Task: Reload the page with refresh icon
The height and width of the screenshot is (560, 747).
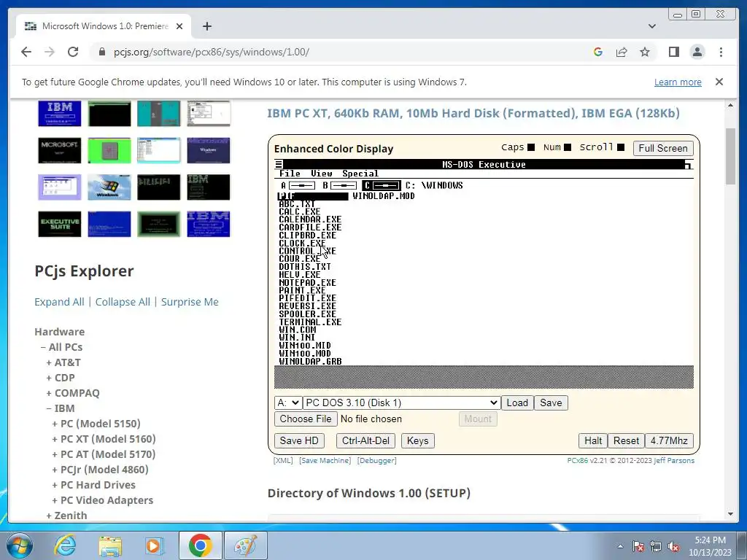Action: click(73, 52)
